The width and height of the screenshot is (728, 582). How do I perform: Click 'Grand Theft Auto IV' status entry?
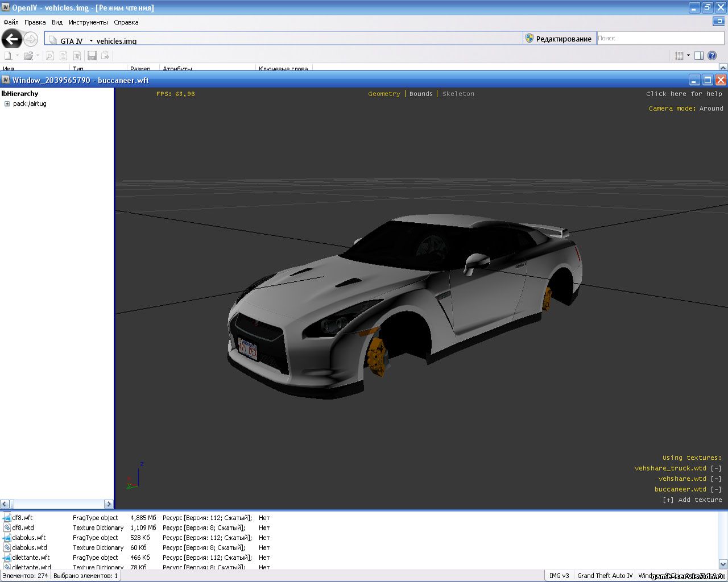click(605, 576)
